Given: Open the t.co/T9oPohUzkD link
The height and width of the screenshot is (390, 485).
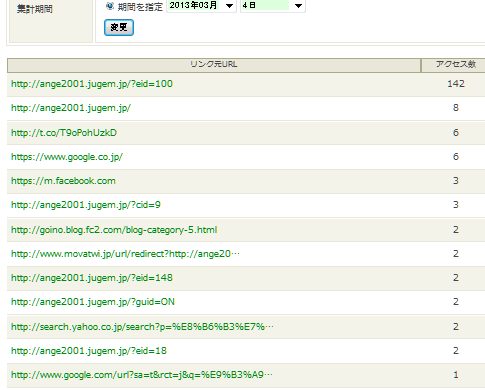Looking at the screenshot, I should (x=64, y=133).
